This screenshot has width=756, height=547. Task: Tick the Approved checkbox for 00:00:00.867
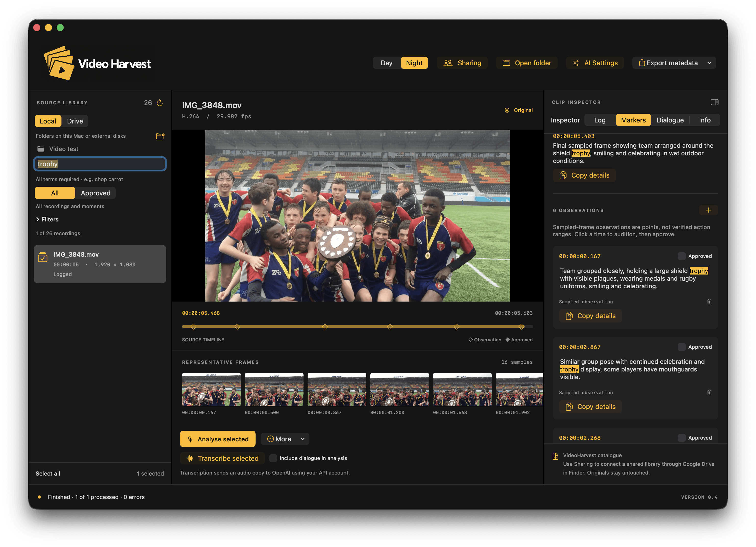pyautogui.click(x=681, y=347)
